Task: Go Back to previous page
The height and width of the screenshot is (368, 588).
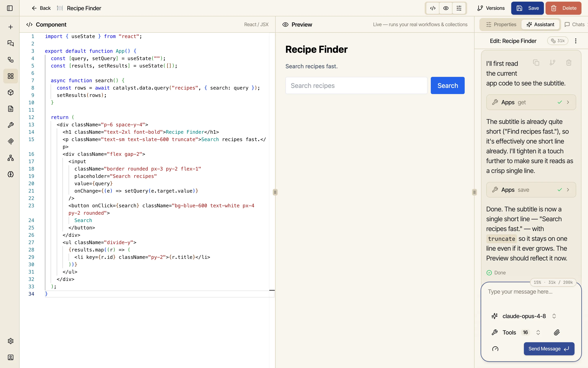Action: 41,8
